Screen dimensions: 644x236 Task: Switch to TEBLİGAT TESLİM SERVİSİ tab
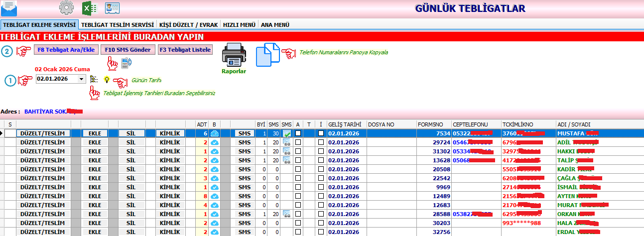117,24
